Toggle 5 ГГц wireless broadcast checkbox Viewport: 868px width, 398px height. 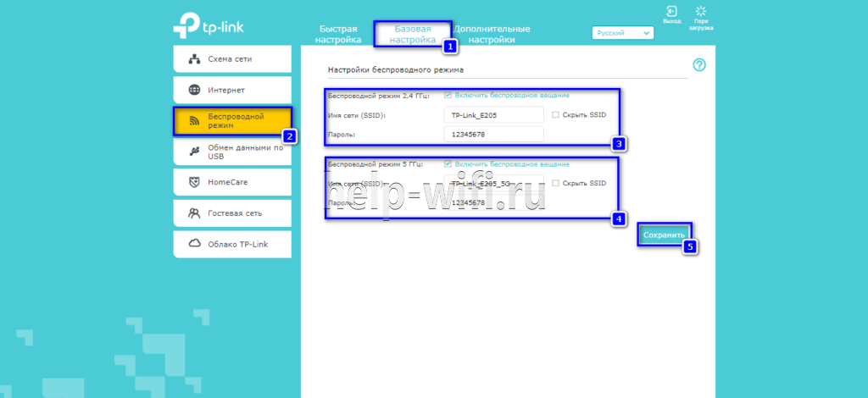pos(448,163)
